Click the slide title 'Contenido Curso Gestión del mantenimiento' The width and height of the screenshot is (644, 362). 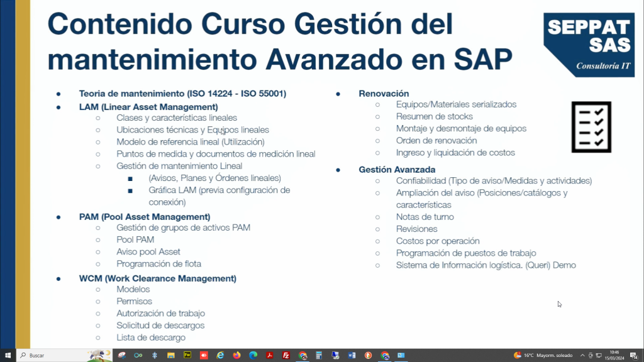tap(280, 41)
